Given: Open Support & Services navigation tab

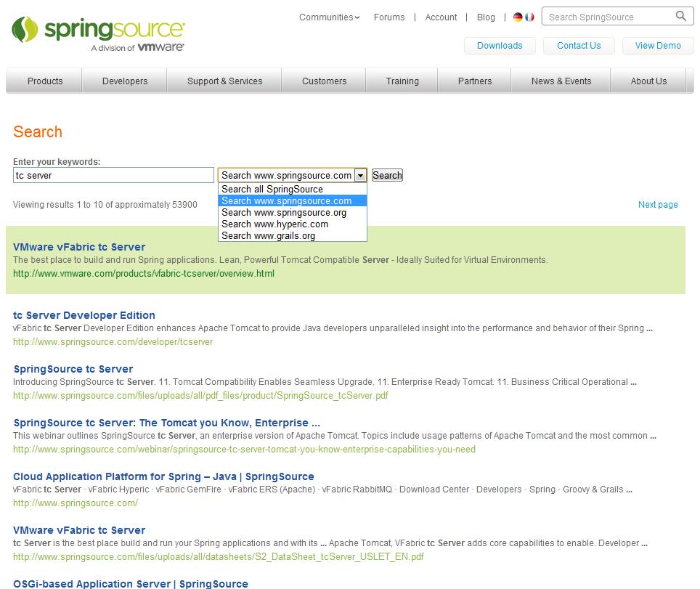Looking at the screenshot, I should coord(224,81).
